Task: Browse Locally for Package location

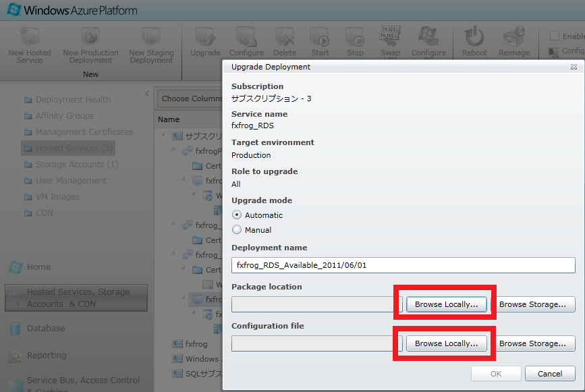Action: 446,304
